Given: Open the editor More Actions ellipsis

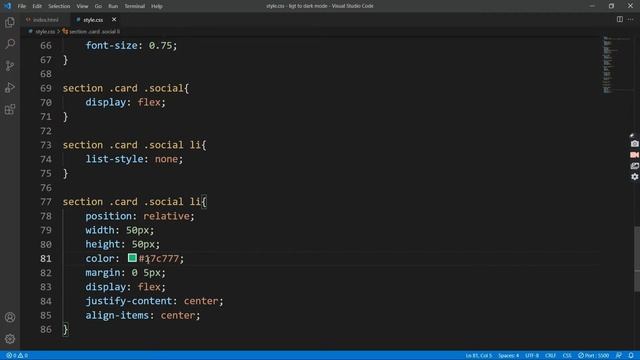Looking at the screenshot, I should (631, 19).
